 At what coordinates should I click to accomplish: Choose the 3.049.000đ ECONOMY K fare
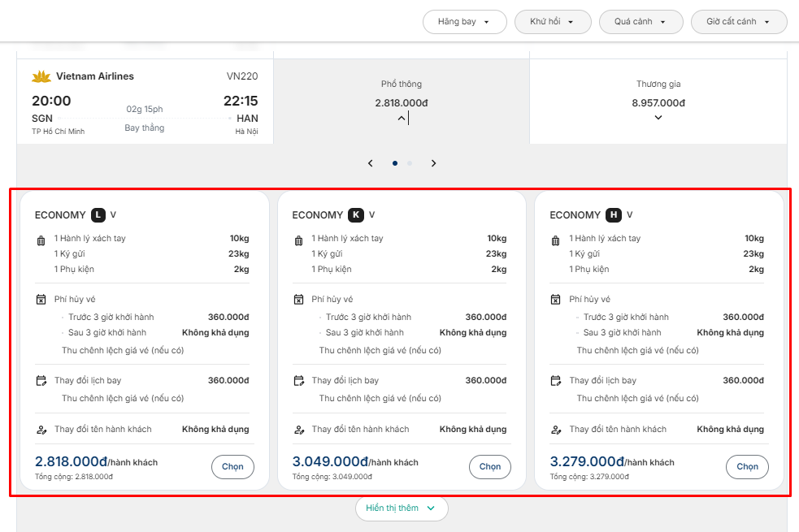489,467
